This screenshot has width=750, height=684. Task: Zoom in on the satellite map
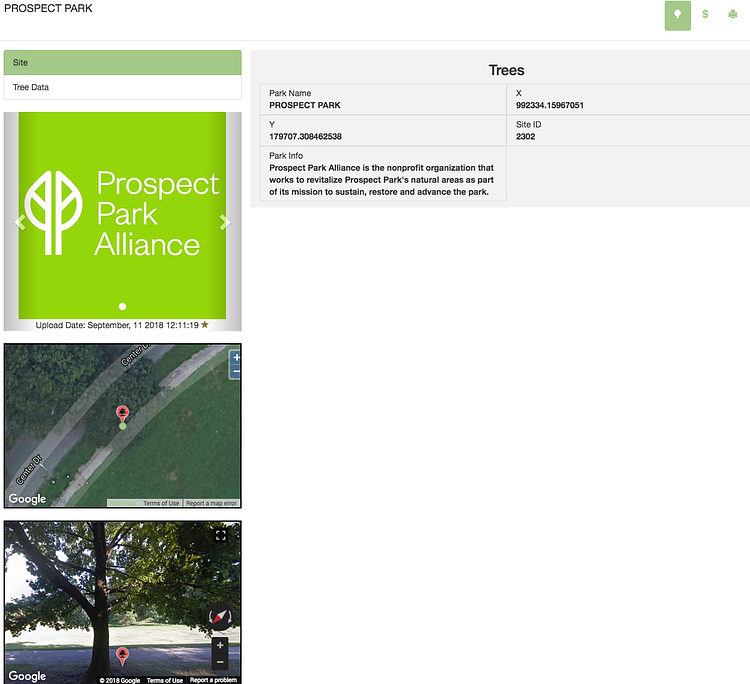236,358
